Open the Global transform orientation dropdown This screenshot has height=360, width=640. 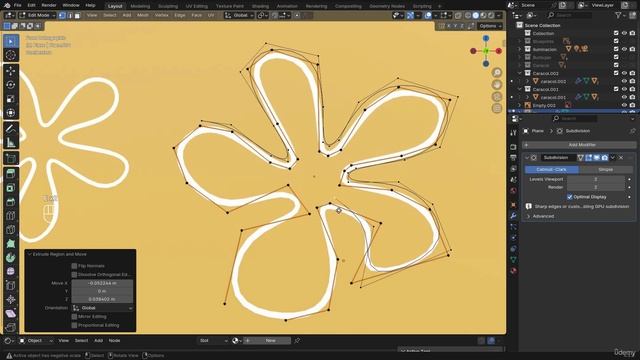tap(239, 16)
